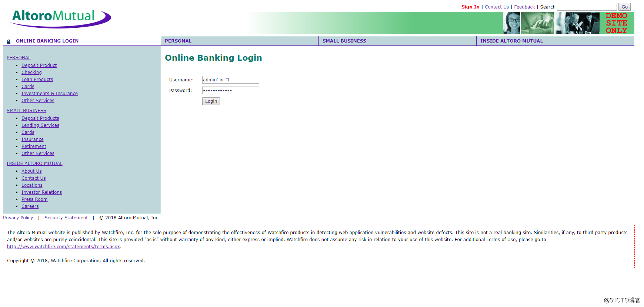The height and width of the screenshot is (307, 644).
Task: Open Deposit Product under Personal
Action: 39,65
